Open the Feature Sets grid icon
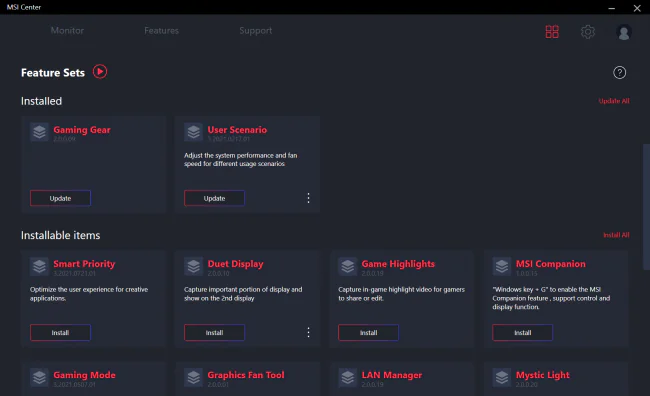650x396 pixels. (x=552, y=32)
